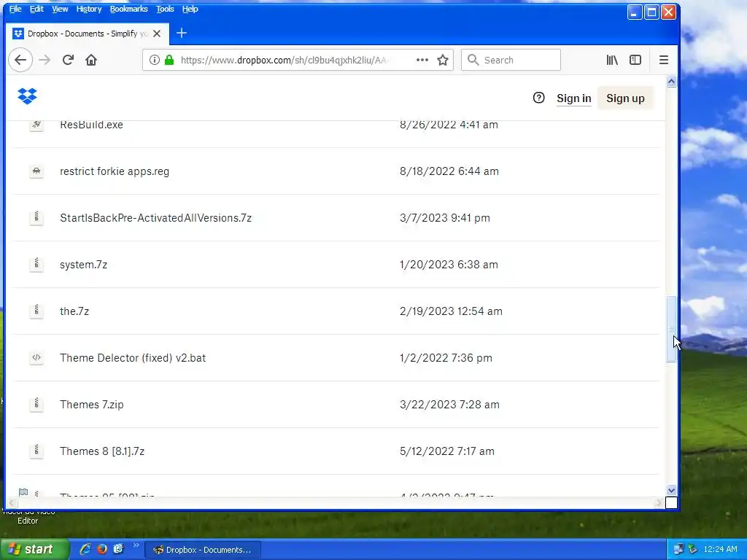
Task: Click the code icon beside Theme Delector bat
Action: 36,357
